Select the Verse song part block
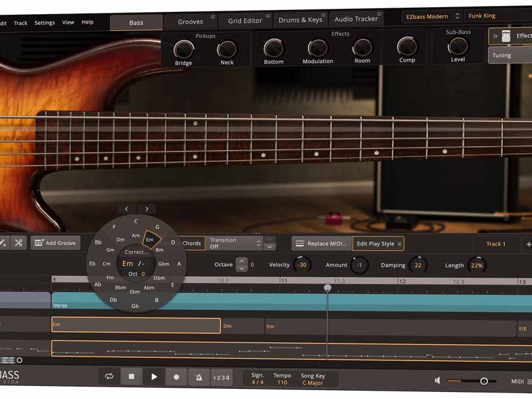The image size is (532, 399). pyautogui.click(x=291, y=301)
